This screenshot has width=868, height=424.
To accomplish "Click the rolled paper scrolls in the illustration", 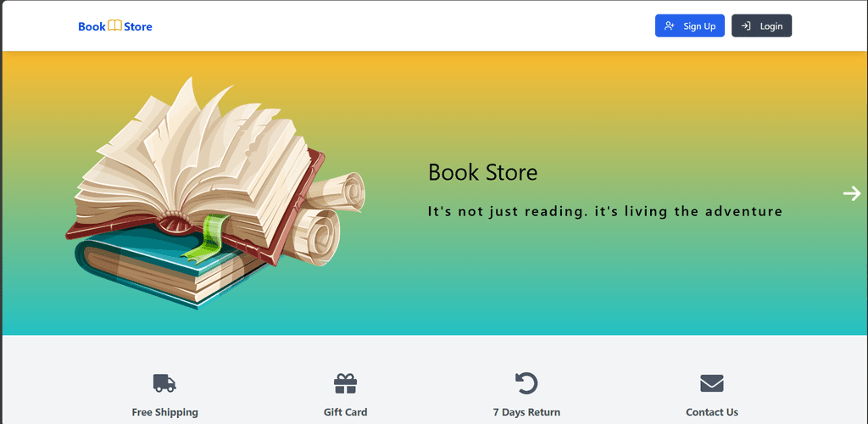I will 325,217.
